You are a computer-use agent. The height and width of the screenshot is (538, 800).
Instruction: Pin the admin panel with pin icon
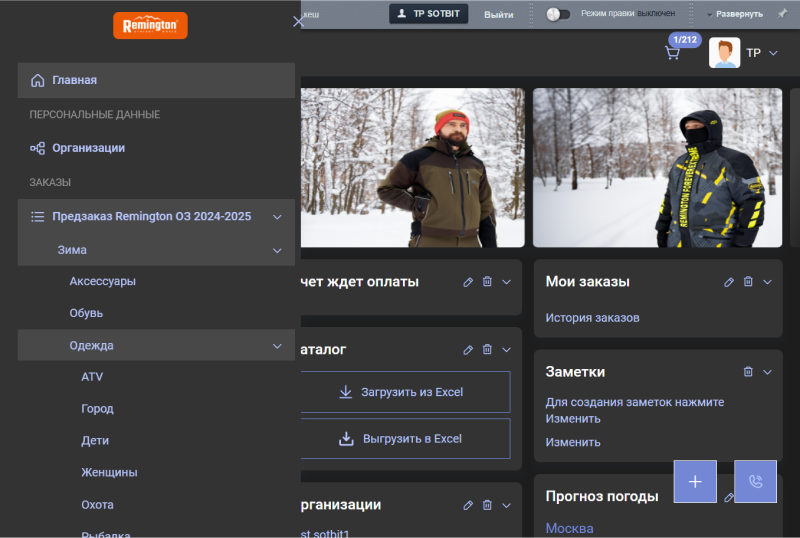(x=782, y=14)
